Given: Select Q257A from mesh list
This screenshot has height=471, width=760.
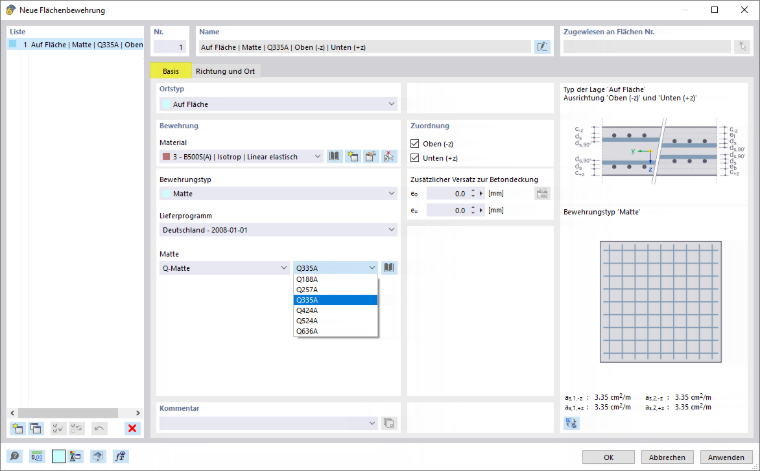Looking at the screenshot, I should pos(335,290).
